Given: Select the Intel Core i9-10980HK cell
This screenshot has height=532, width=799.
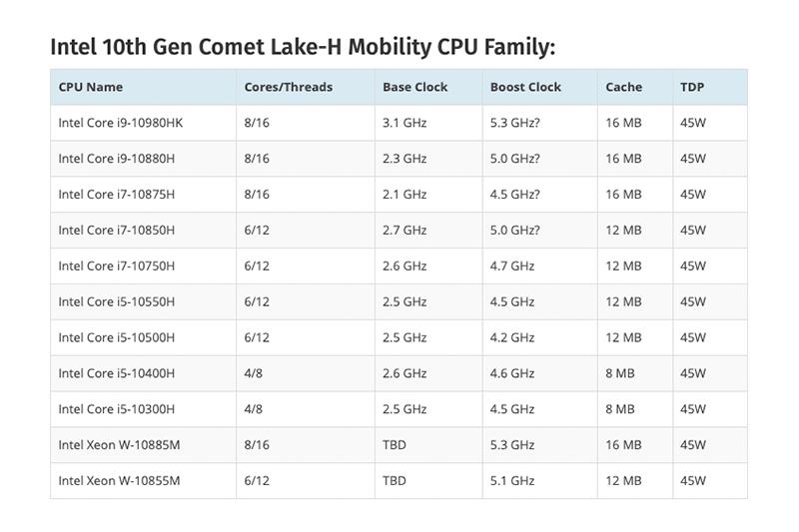Looking at the screenshot, I should point(121,123).
